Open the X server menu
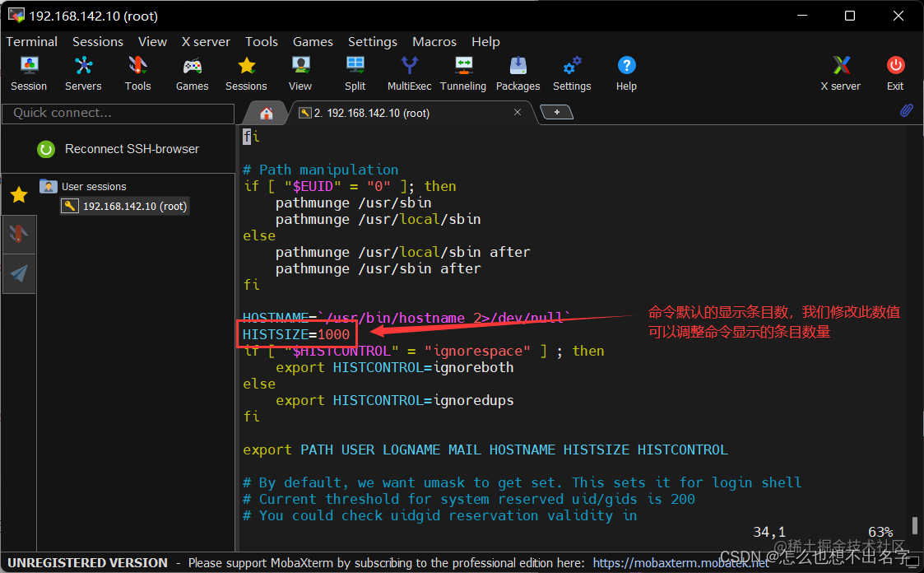Viewport: 924px width, 573px height. coord(206,42)
